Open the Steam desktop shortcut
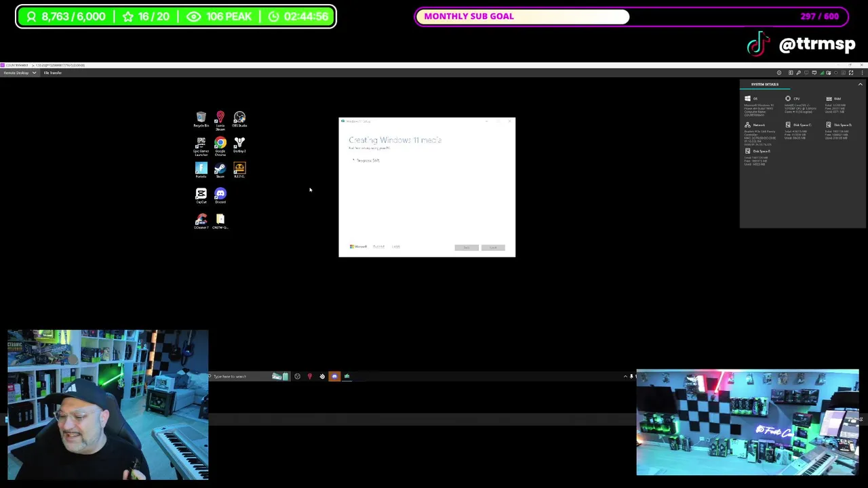Screen dimensions: 868x488 tap(220, 169)
